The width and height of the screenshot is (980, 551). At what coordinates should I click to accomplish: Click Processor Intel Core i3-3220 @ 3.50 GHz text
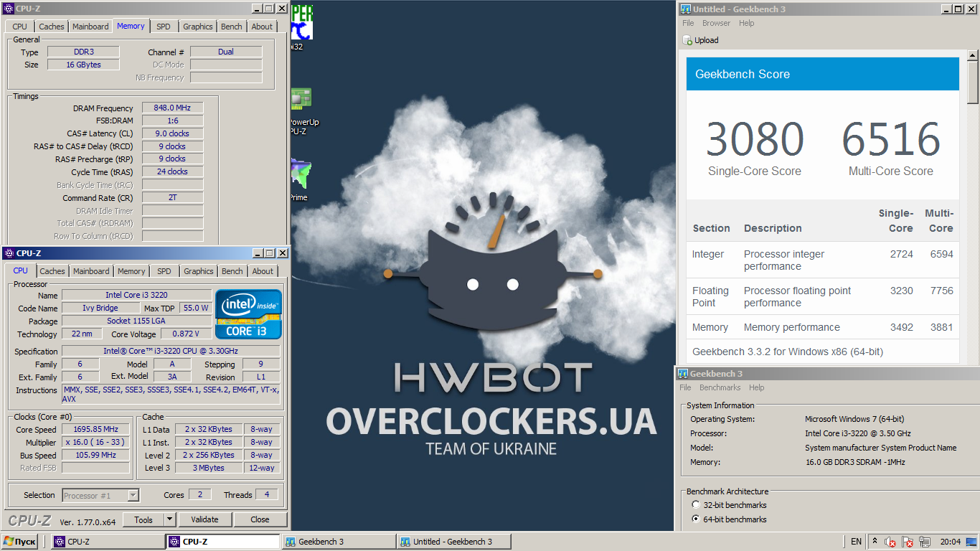click(x=858, y=433)
